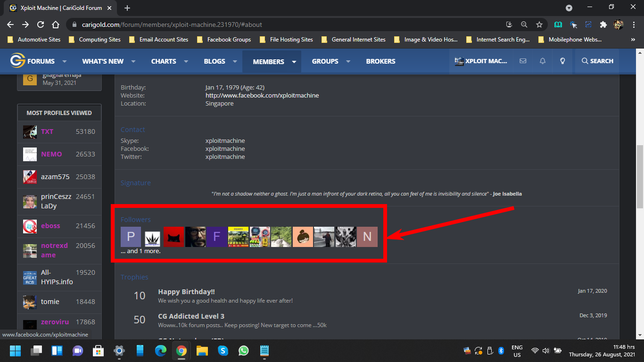The width and height of the screenshot is (644, 362).
Task: Open Facebook Groups bookmark folder
Action: (x=224, y=40)
